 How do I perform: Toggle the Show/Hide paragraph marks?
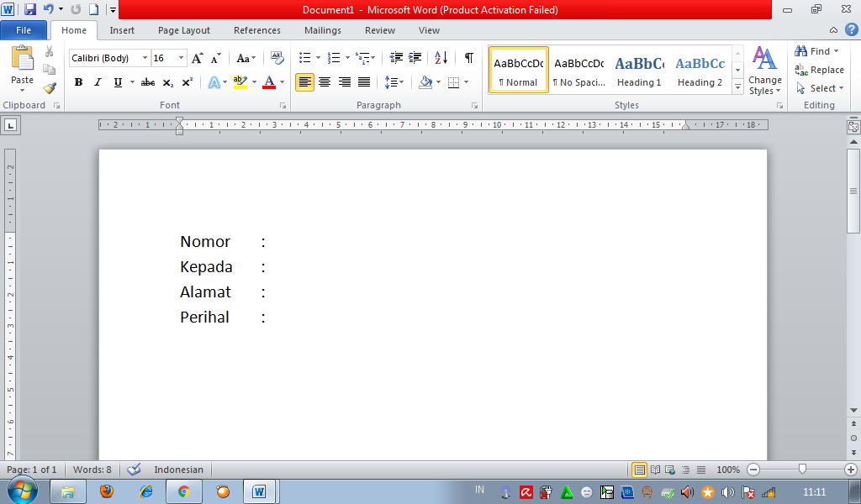click(467, 57)
